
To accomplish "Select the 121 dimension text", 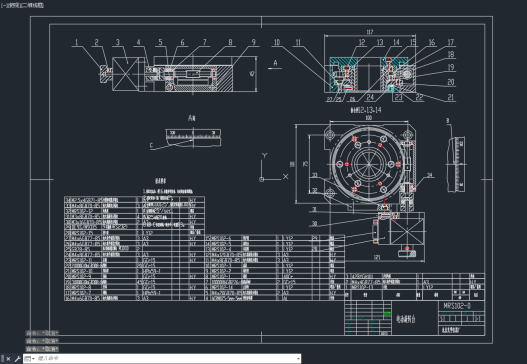I will [377, 257].
